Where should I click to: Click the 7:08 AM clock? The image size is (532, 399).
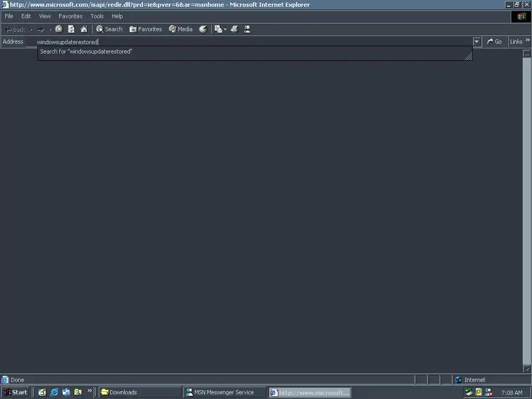(512, 393)
